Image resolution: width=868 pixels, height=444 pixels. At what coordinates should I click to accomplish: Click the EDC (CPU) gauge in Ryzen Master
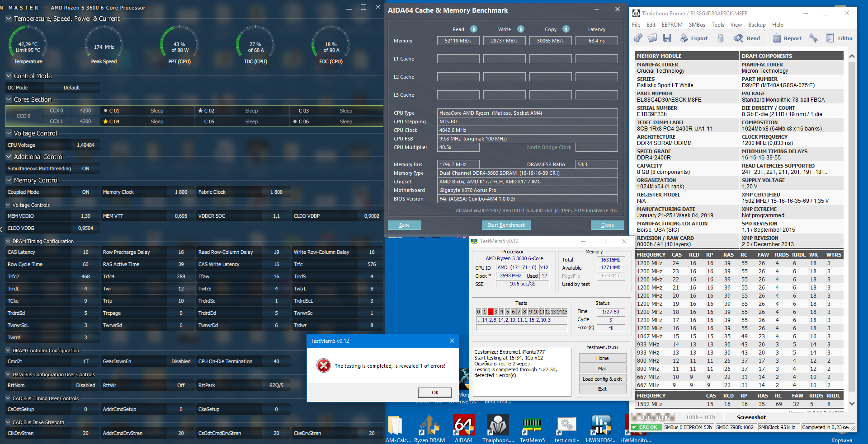[x=331, y=45]
